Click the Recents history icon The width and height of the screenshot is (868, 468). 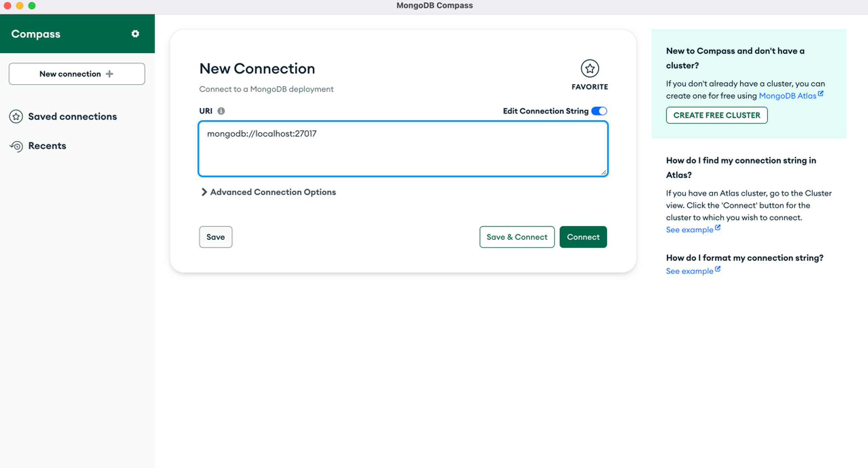coord(16,146)
